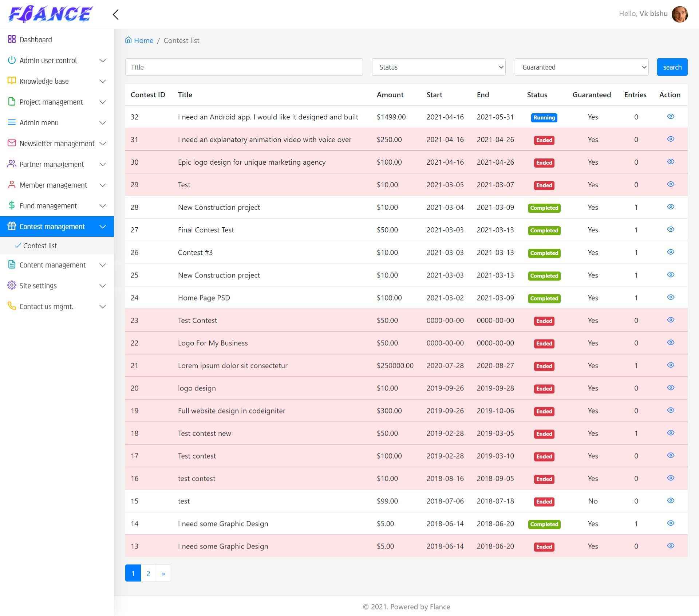Go to page 2 of results
Viewport: 699px width, 616px height.
pyautogui.click(x=148, y=573)
